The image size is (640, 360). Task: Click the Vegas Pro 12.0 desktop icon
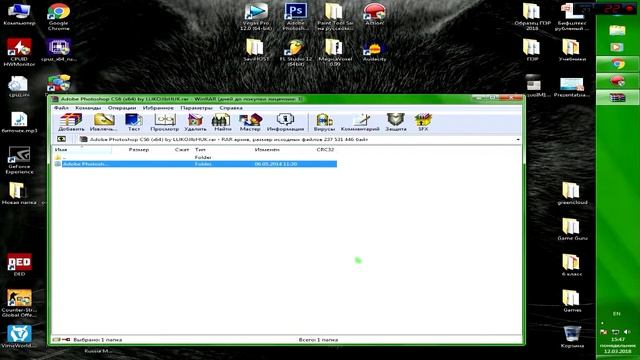[256, 17]
